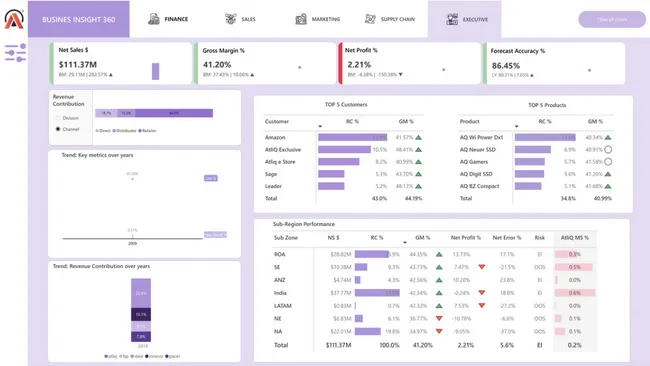Click the Clear all slicers button
Image resolution: width=650 pixels, height=366 pixels.
tap(612, 19)
